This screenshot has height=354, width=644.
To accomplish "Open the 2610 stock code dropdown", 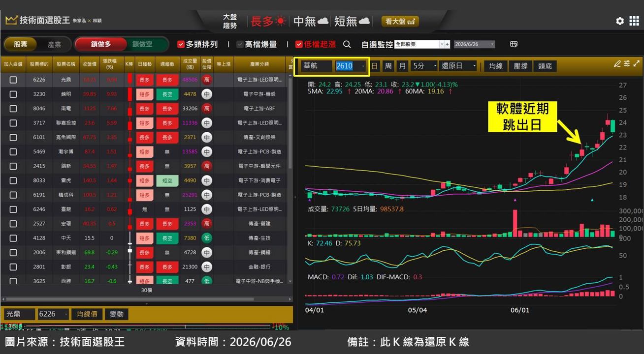I will pos(363,66).
